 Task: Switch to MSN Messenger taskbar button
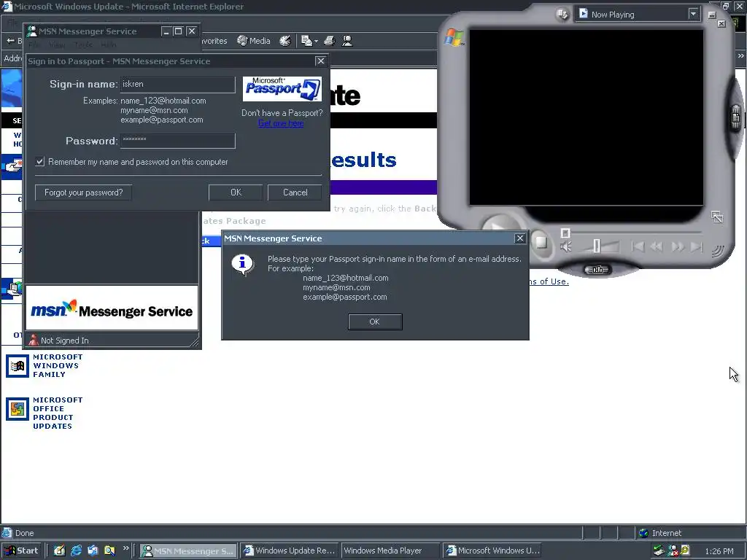pos(189,551)
